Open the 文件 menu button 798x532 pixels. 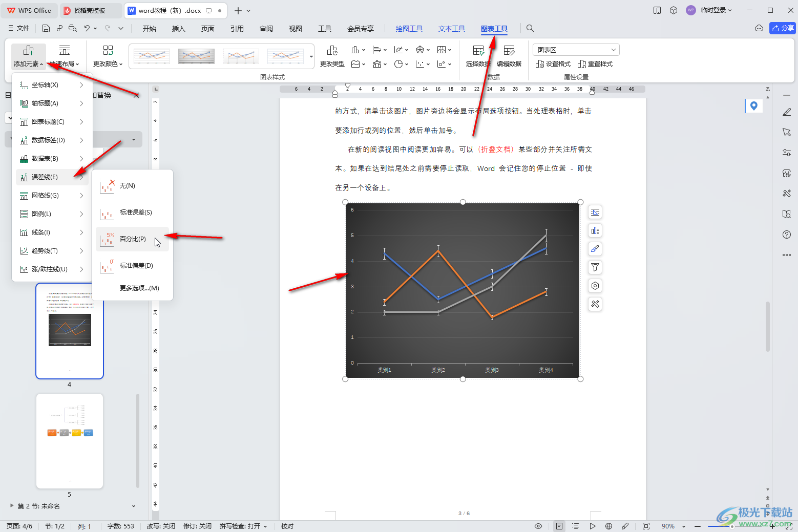click(19, 28)
